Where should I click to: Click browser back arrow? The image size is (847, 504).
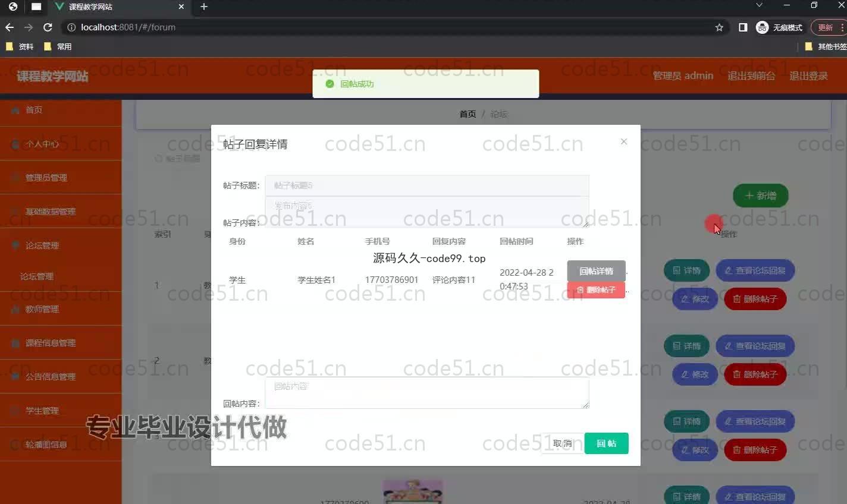[x=10, y=27]
